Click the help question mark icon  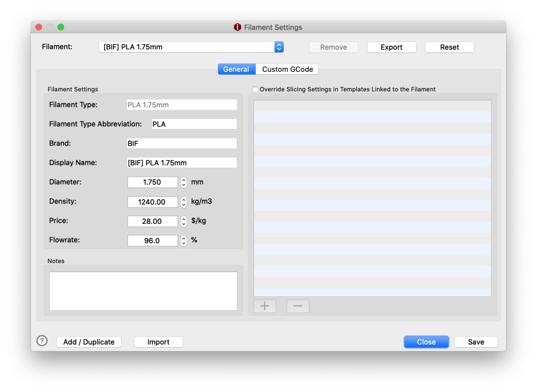point(42,341)
